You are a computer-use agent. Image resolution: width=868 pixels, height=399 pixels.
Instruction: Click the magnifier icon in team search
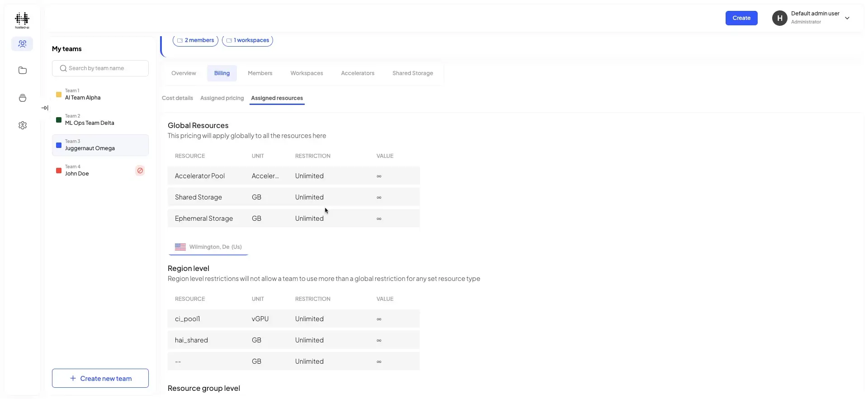[63, 68]
